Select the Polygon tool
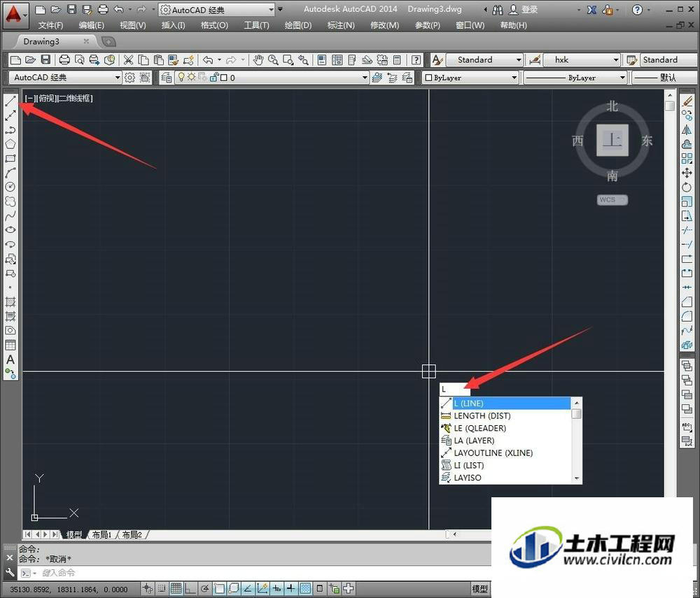 coord(10,144)
